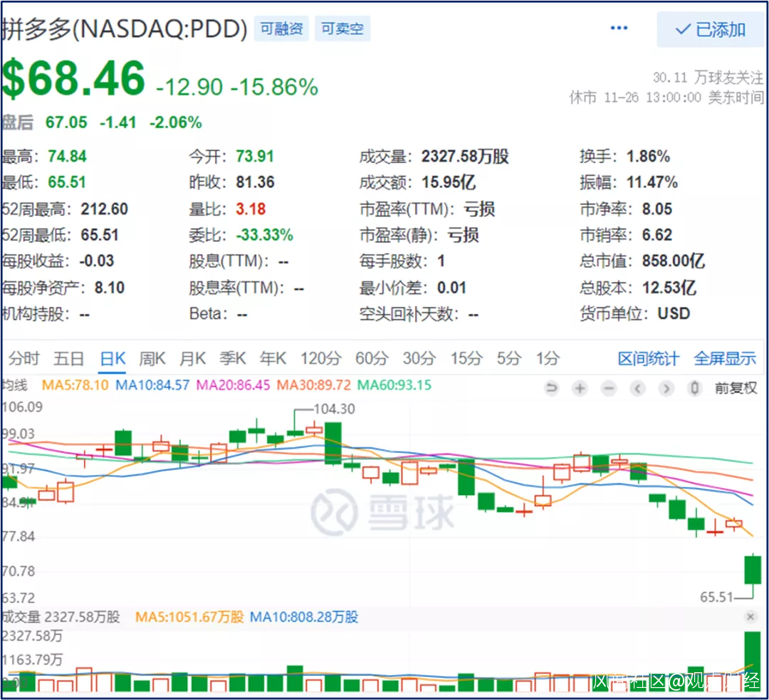Click the 今开 73.91 value

pos(254,157)
